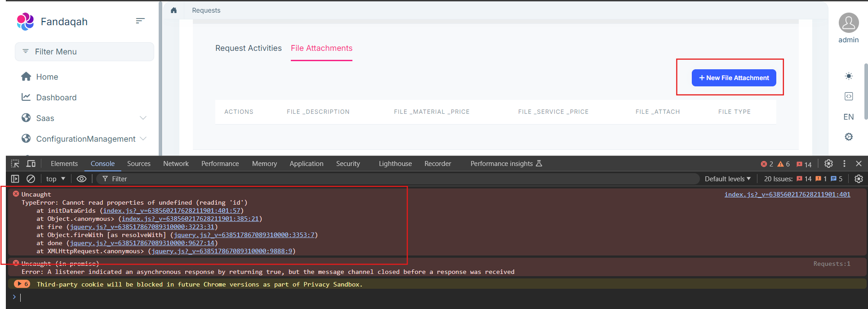
Task: Click the page vertical scrollbar
Action: [x=865, y=91]
